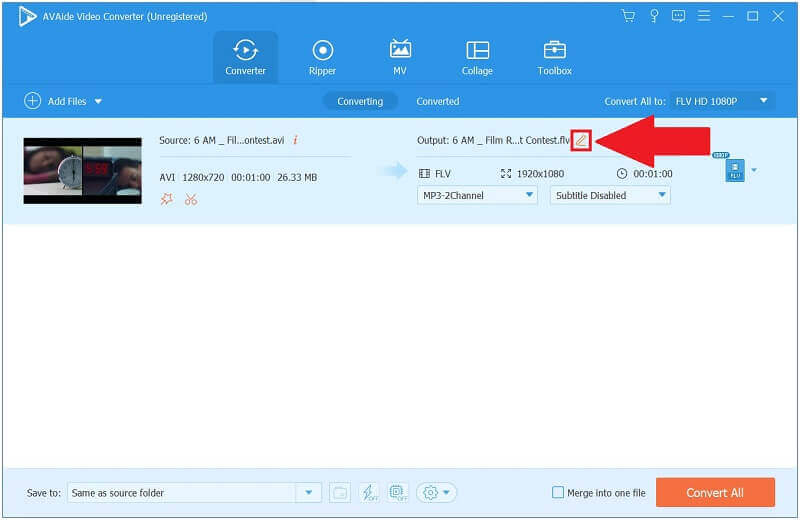Click the rename output file pencil icon

click(580, 141)
